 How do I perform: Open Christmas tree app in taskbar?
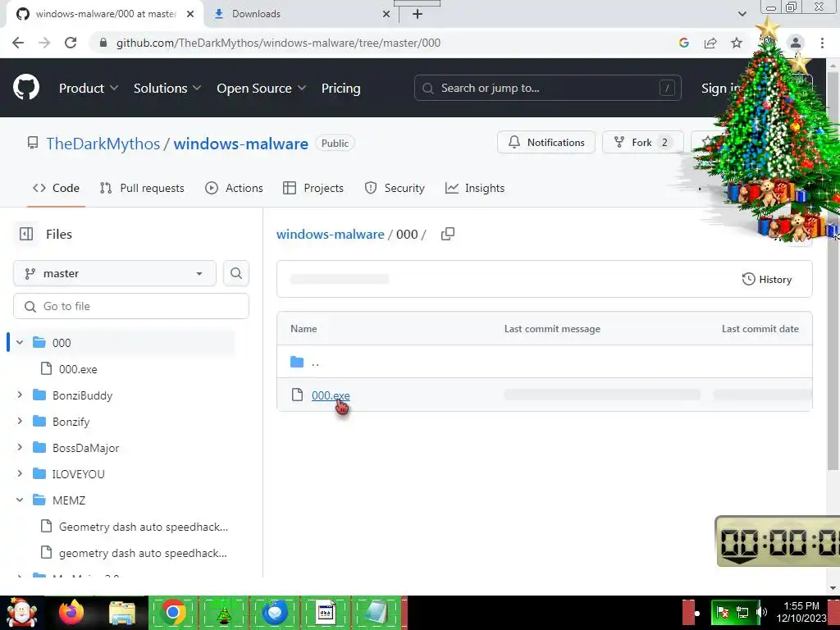[224, 612]
